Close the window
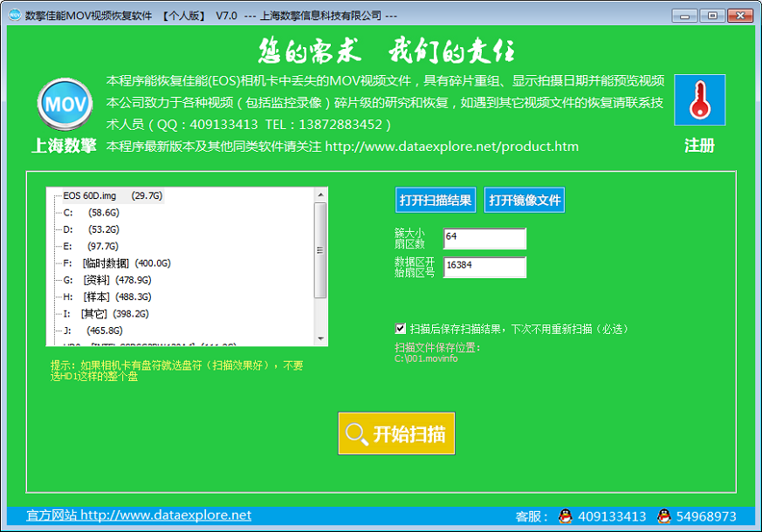 [740, 16]
